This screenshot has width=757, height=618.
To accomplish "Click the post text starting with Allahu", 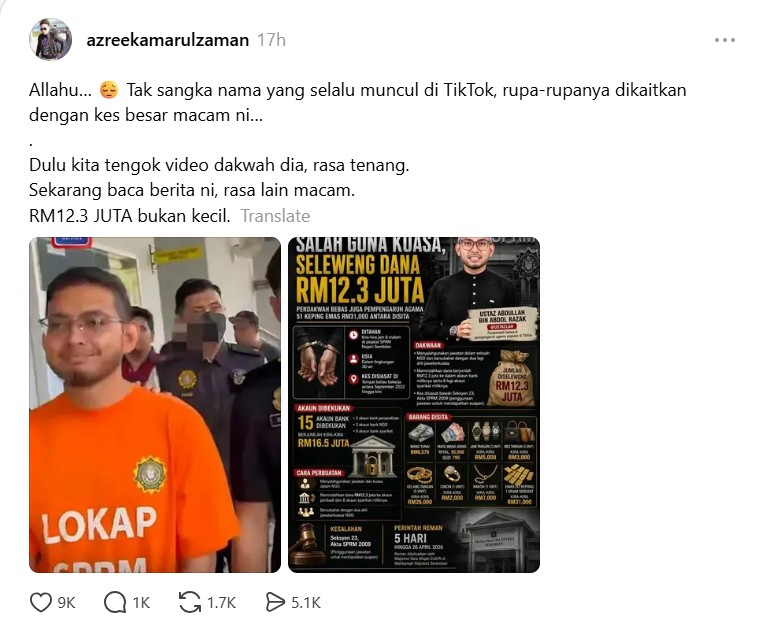I will [357, 102].
